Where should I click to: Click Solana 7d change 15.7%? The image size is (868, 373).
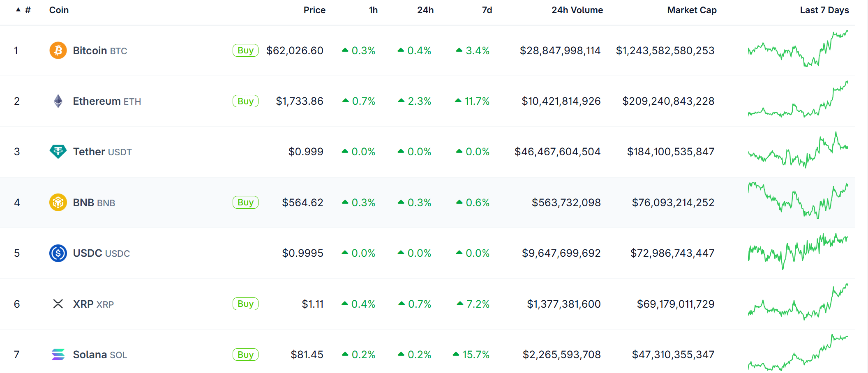[x=471, y=355]
